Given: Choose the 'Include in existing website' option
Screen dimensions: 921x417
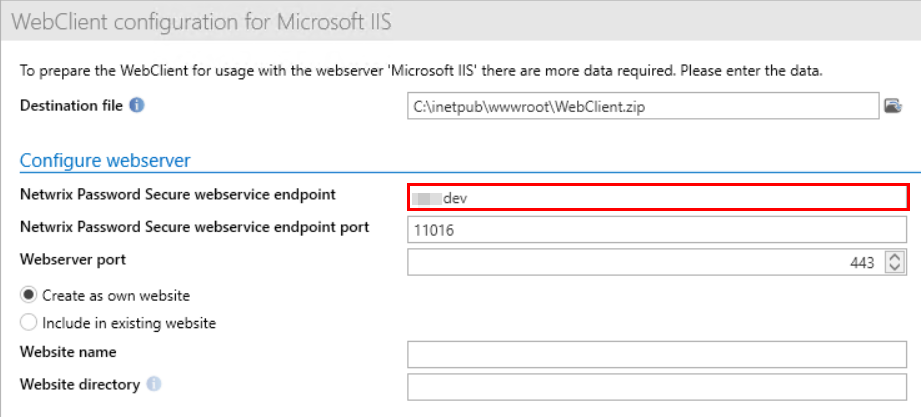Looking at the screenshot, I should pyautogui.click(x=29, y=323).
